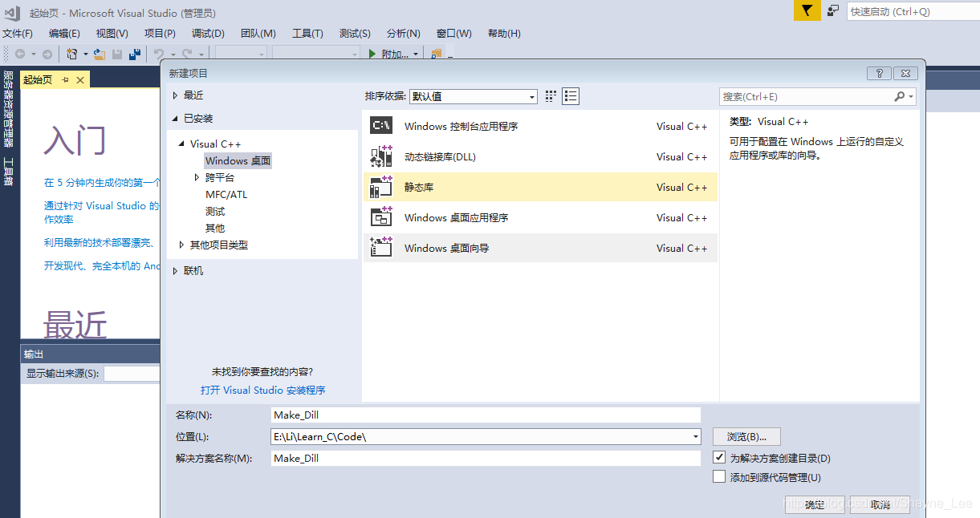980x518 pixels.
Task: Select the Test tree item
Action: [x=215, y=211]
